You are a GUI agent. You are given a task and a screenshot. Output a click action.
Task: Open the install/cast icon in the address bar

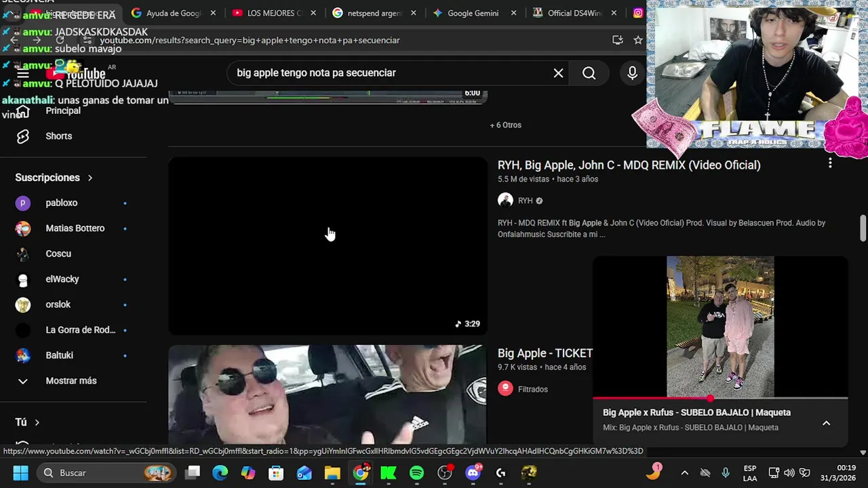click(x=617, y=40)
